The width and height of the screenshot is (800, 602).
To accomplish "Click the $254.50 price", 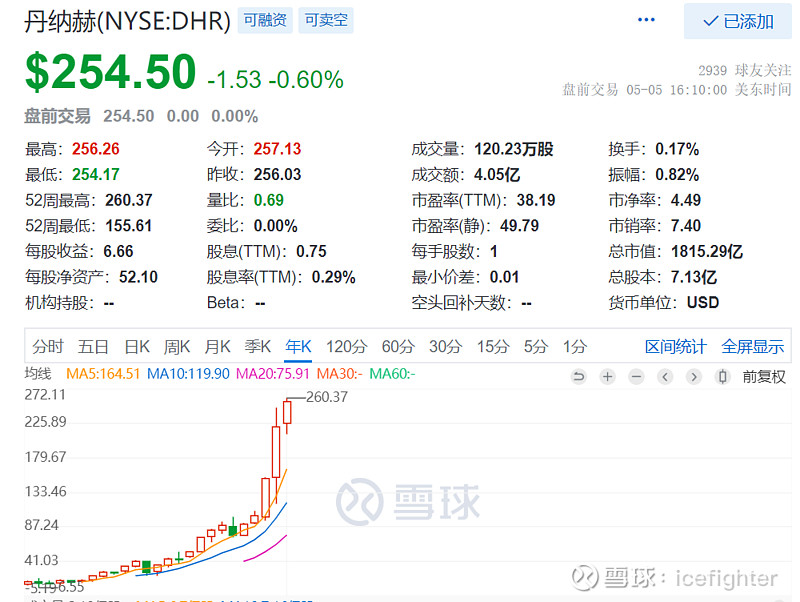I will 111,71.
